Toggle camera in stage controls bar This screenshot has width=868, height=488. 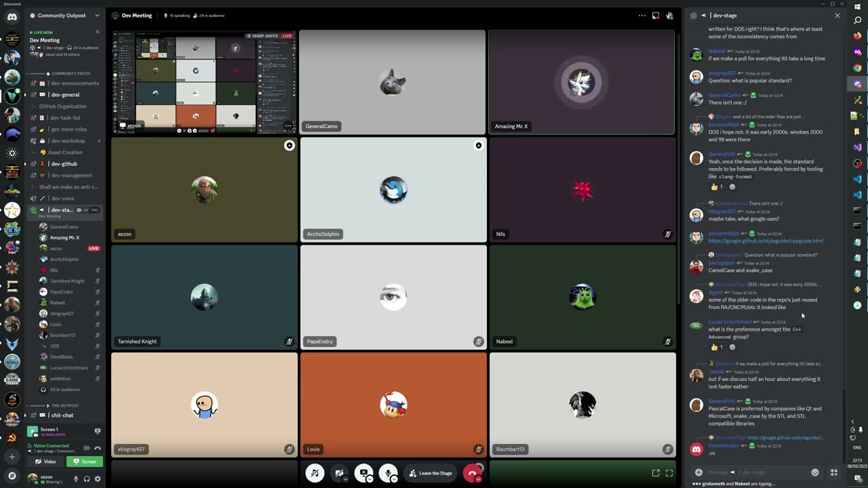[x=338, y=473]
